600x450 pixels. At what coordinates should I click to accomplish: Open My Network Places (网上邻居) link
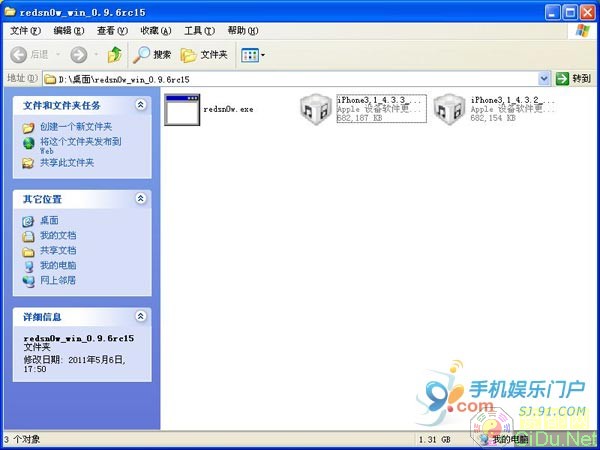point(57,280)
